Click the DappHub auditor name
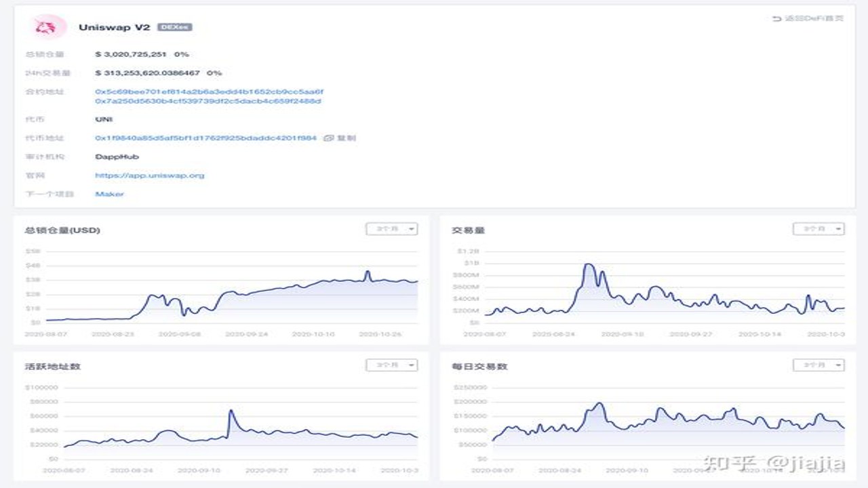Image resolution: width=868 pixels, height=488 pixels. [x=117, y=157]
